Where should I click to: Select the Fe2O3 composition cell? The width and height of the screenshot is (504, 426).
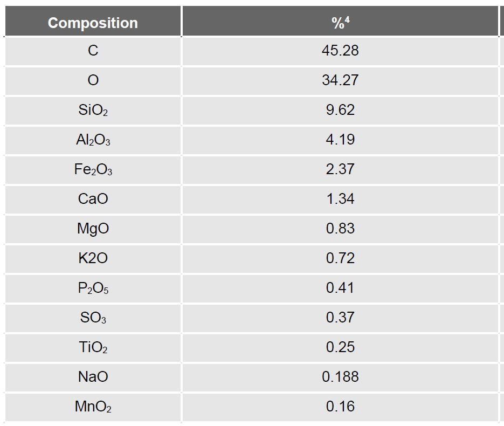click(x=93, y=169)
